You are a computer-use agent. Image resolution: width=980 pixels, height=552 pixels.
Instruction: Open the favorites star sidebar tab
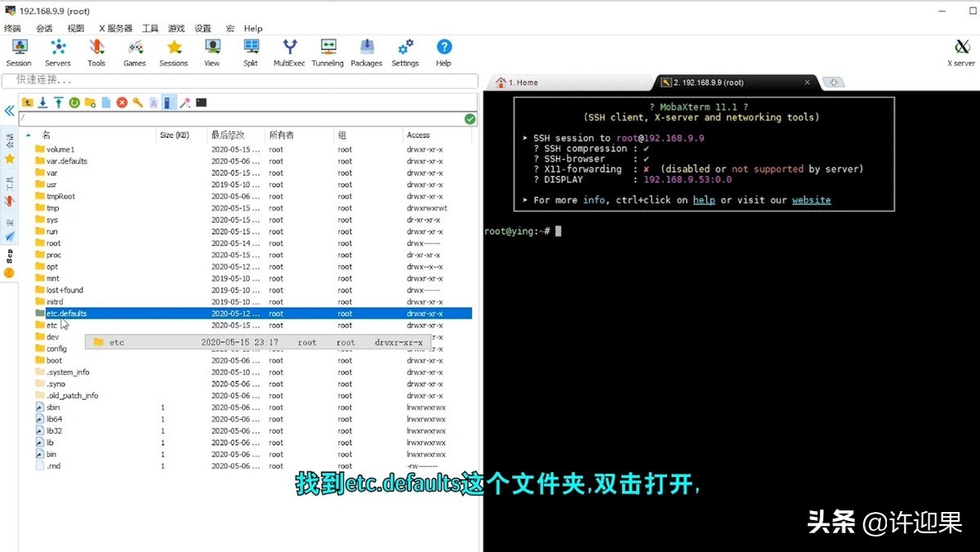(9, 158)
